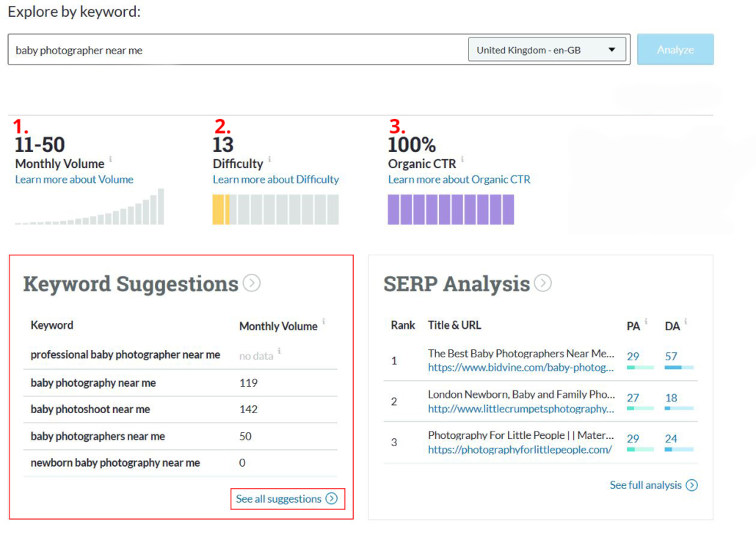This screenshot has height=535, width=756.
Task: Click the Monthly Volume bar chart
Action: pos(90,206)
